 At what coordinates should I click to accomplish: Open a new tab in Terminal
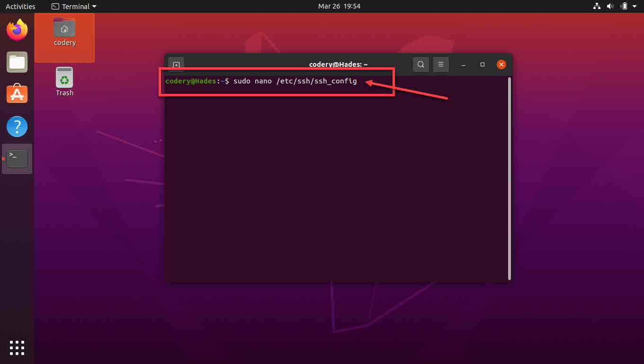tap(176, 64)
